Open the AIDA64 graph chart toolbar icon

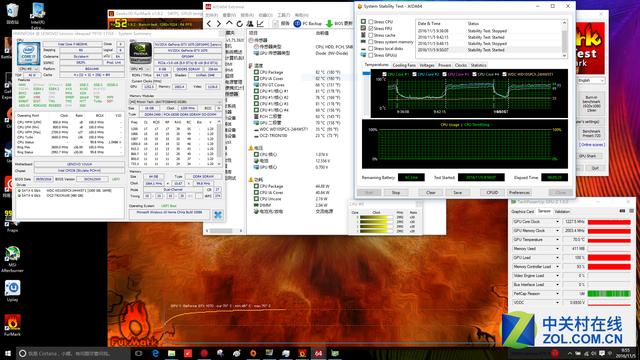260,24
